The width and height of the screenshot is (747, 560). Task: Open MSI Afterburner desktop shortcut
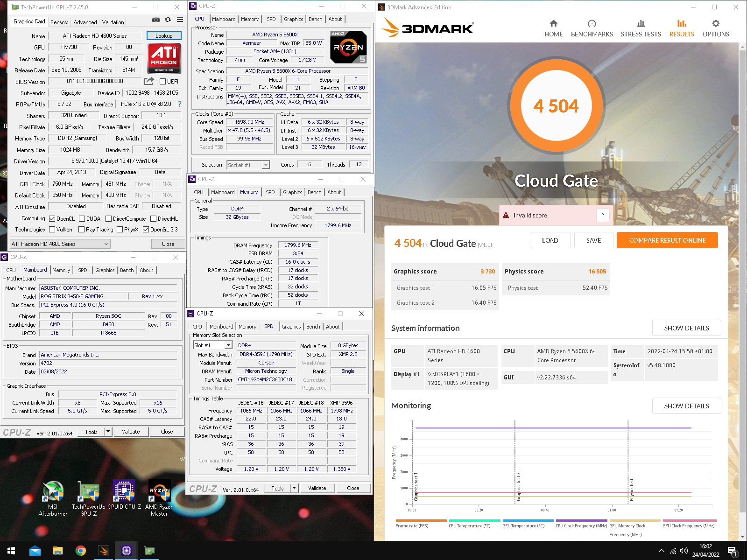(53, 498)
